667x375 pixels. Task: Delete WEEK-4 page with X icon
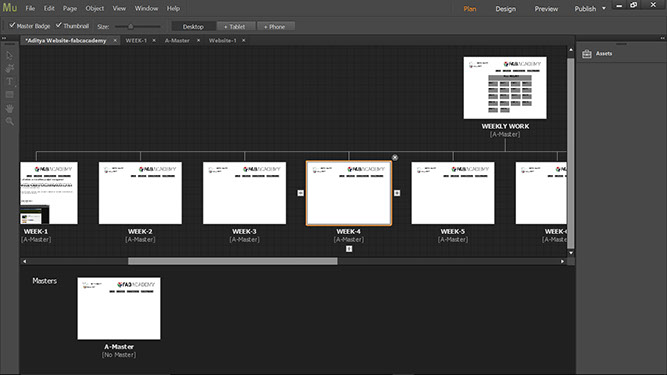pos(395,158)
